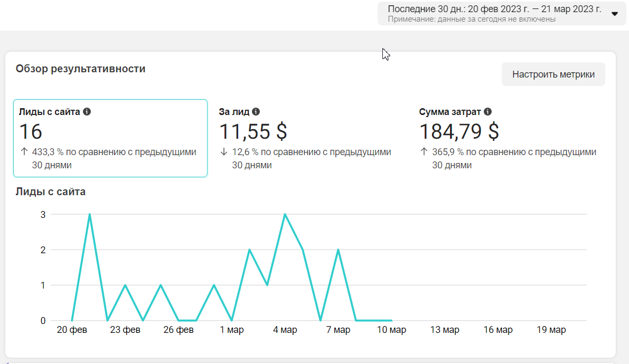Click chart peak at 4 мар
The image size is (629, 364).
(x=285, y=215)
